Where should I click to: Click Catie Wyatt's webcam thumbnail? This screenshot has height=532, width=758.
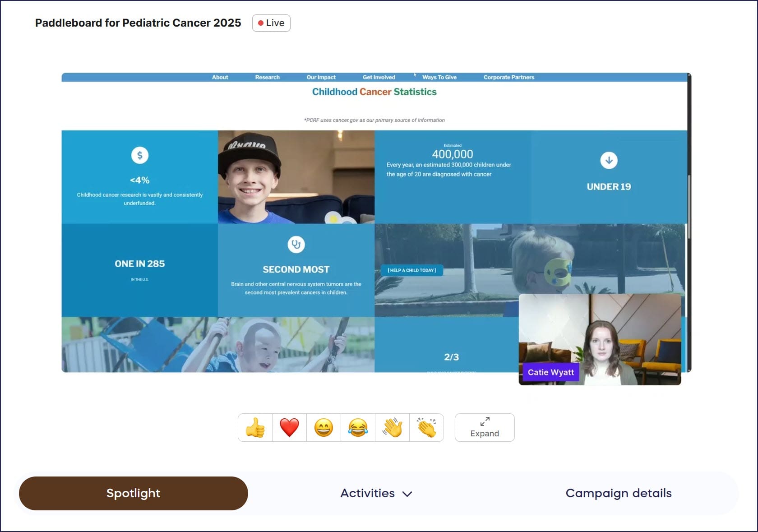[600, 339]
